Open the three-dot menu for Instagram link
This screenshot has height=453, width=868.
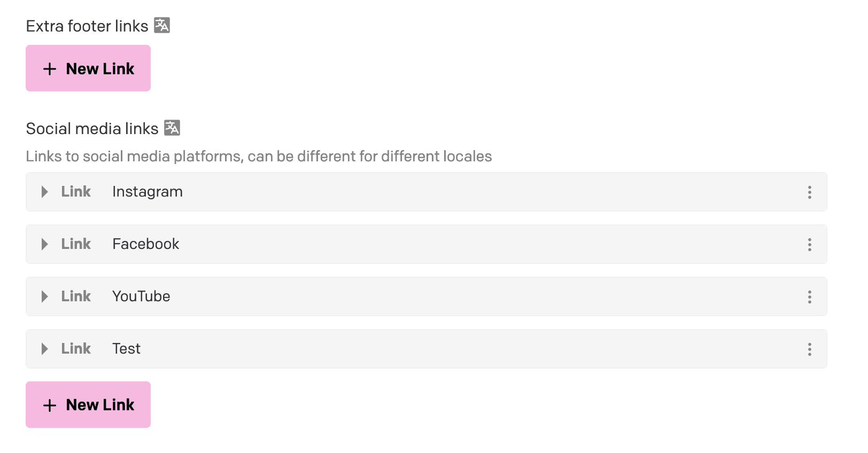coord(809,192)
